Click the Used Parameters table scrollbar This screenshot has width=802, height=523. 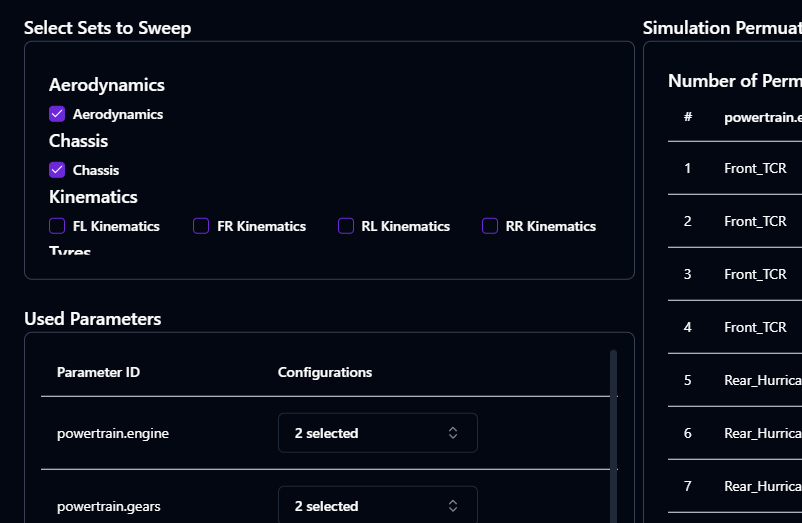click(x=613, y=436)
